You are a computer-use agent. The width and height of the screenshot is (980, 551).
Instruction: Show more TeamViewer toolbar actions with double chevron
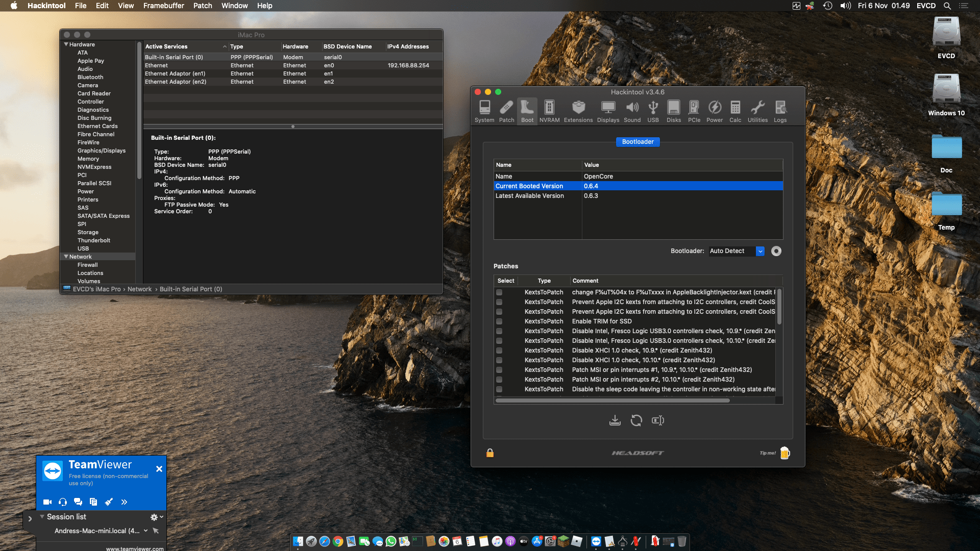click(x=124, y=502)
